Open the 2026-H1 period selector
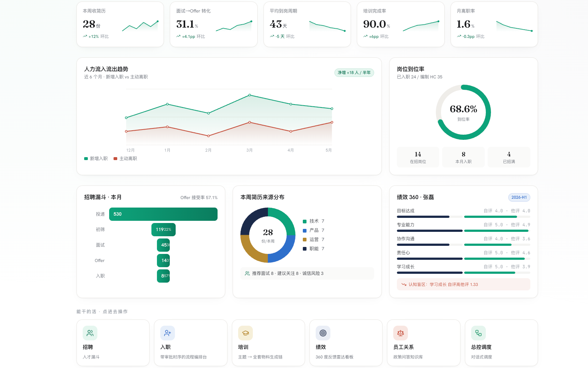 click(x=519, y=197)
